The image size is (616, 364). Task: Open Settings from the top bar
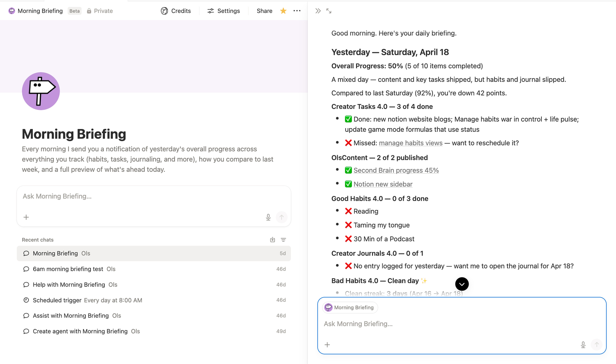[x=223, y=11]
